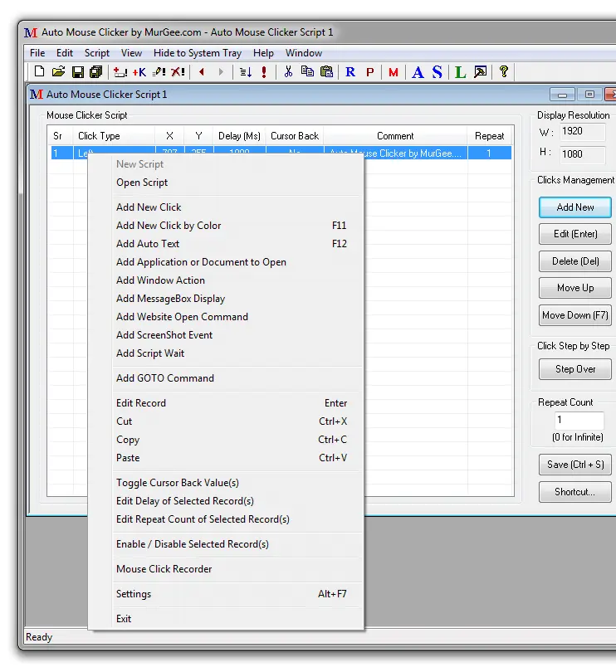Click the Repeat Count input field
The image size is (616, 672).
tap(579, 421)
